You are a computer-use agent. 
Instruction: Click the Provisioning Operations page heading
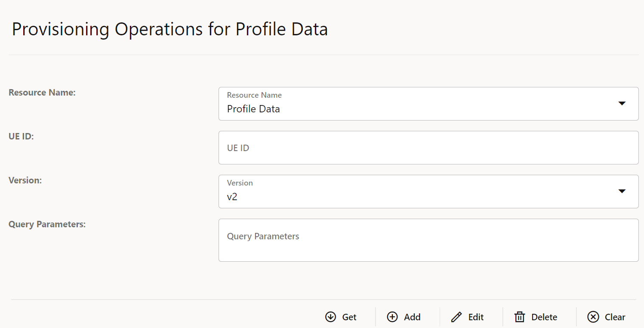click(x=170, y=29)
